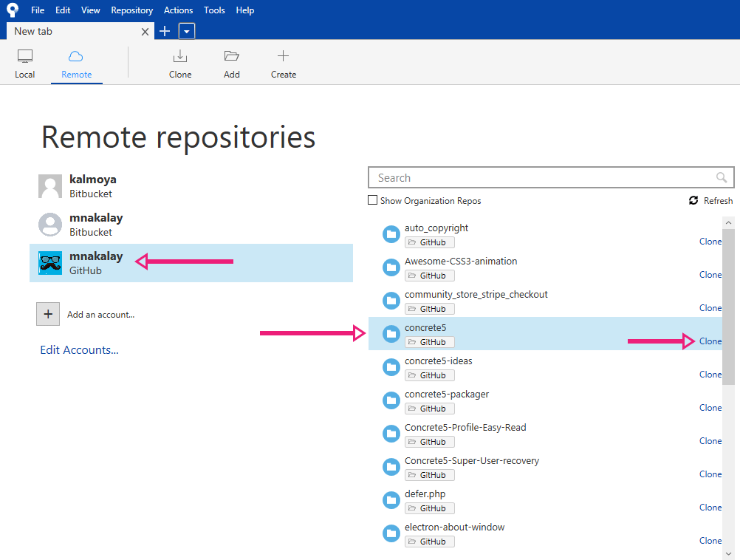Screen dimensions: 740x560
Task: Clone the concrete5-ideas repository
Action: pos(710,375)
